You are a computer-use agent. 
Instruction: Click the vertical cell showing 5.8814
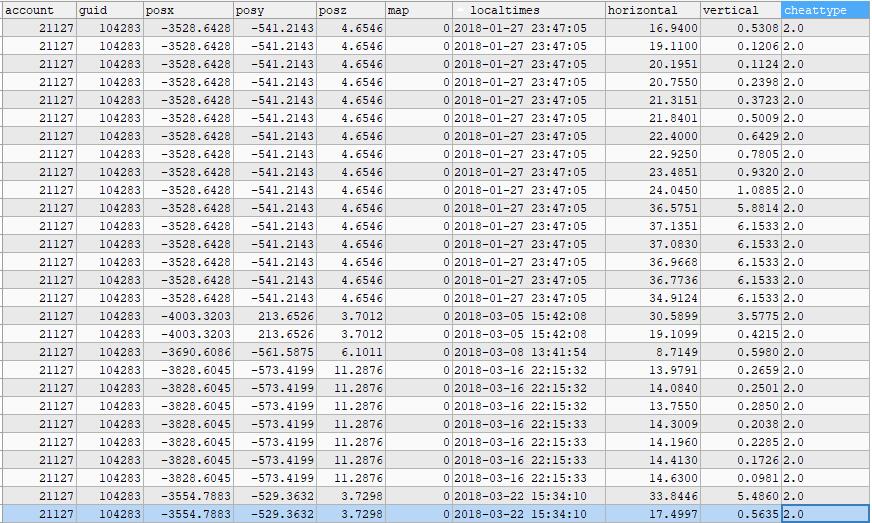click(x=740, y=208)
